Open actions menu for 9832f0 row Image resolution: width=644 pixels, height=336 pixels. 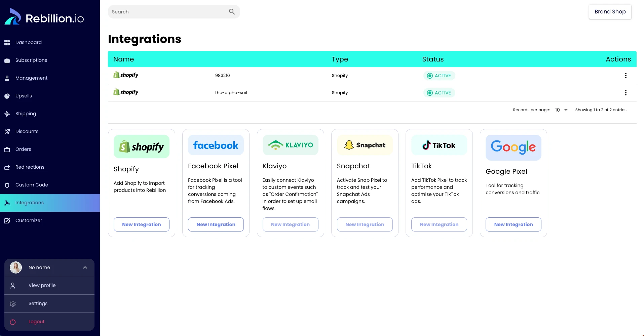pyautogui.click(x=626, y=76)
